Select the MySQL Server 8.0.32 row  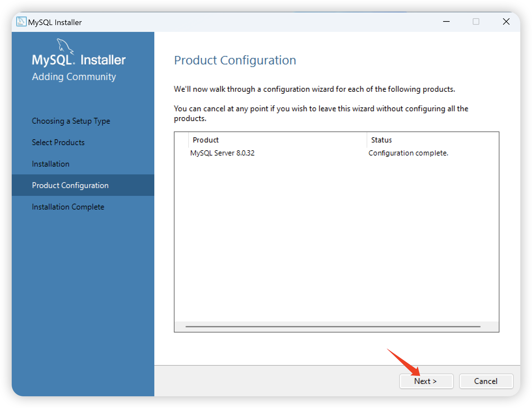click(x=336, y=153)
